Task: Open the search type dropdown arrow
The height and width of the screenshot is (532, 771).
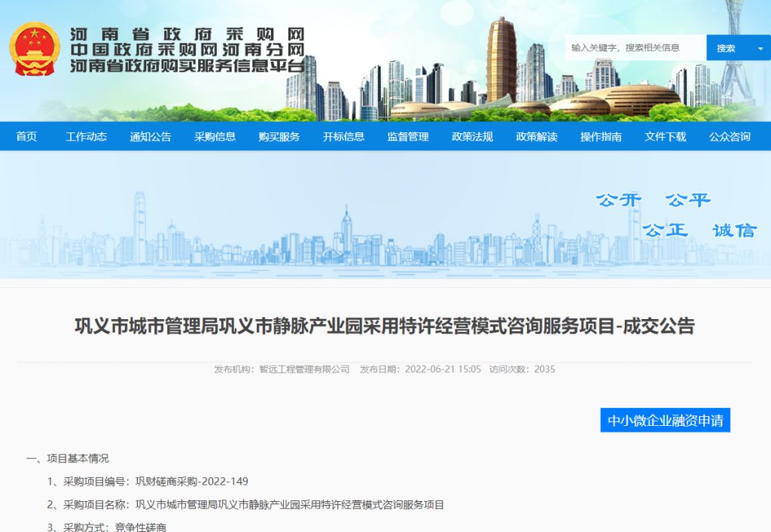Action: point(760,48)
